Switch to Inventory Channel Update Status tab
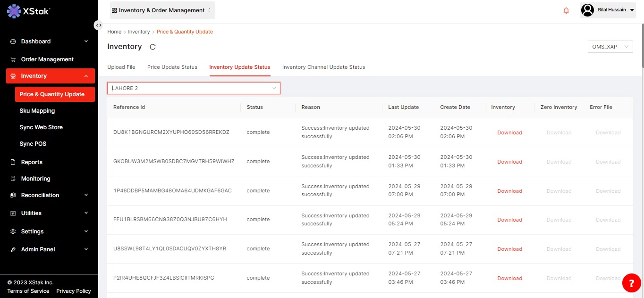The height and width of the screenshot is (298, 644). pyautogui.click(x=323, y=67)
